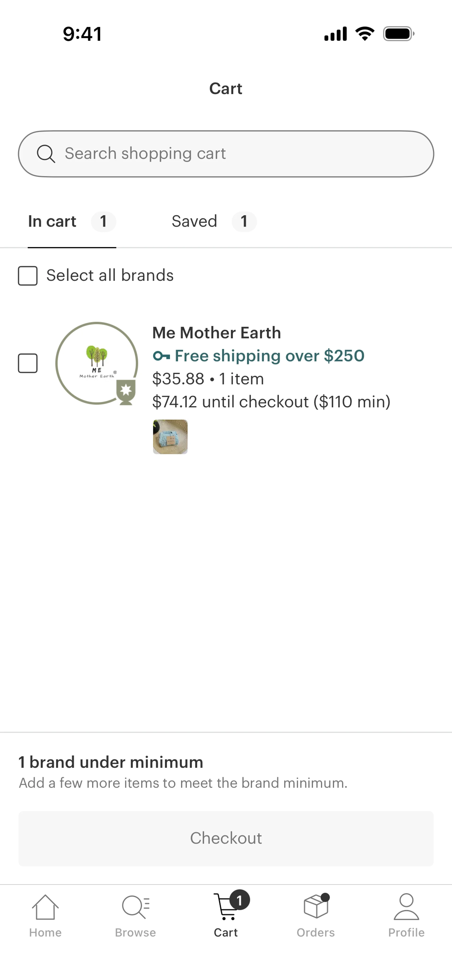Screen dimensions: 452x980
Task: Click the Search shopping cart field
Action: (x=243, y=154)
